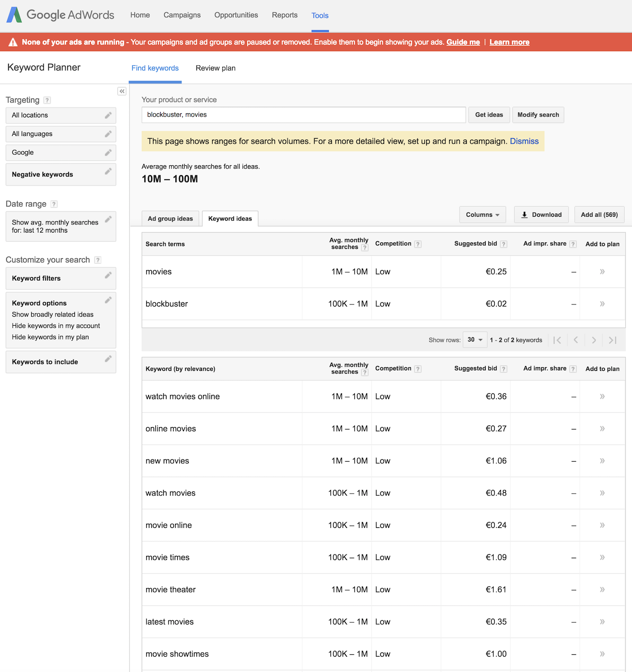Edit date range with pencil icon

(x=108, y=219)
